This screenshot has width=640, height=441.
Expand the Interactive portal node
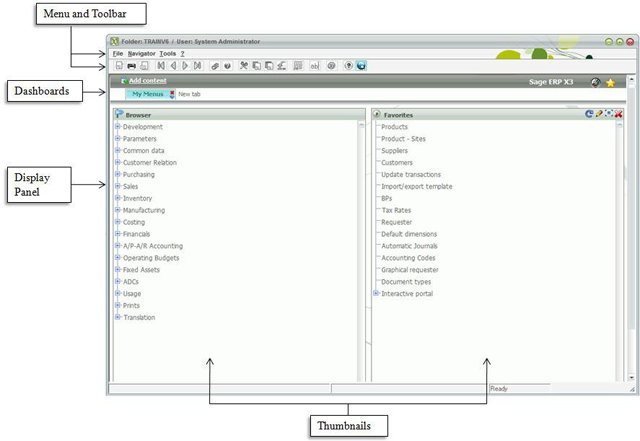click(376, 293)
